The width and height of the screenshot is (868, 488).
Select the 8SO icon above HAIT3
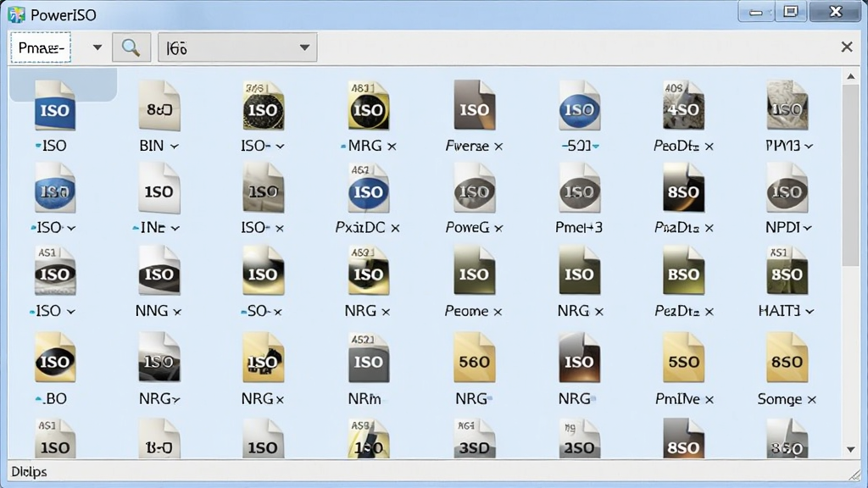pos(787,270)
